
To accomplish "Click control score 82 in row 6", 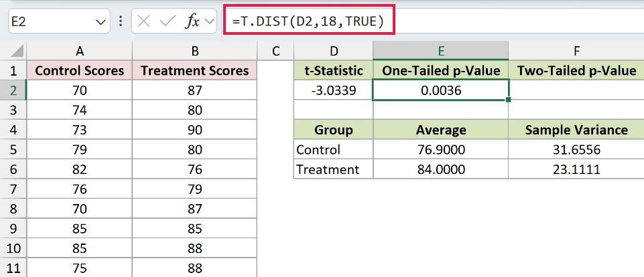I will click(x=80, y=169).
